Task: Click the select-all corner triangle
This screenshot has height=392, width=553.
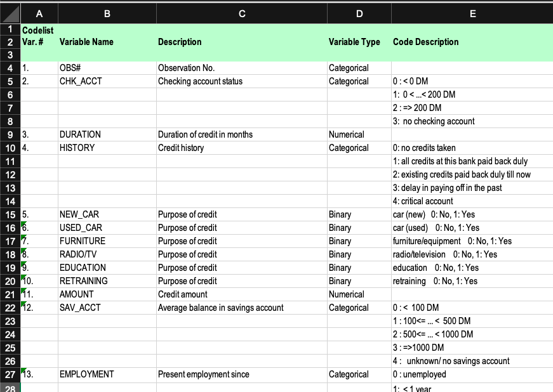Action: click(x=10, y=13)
